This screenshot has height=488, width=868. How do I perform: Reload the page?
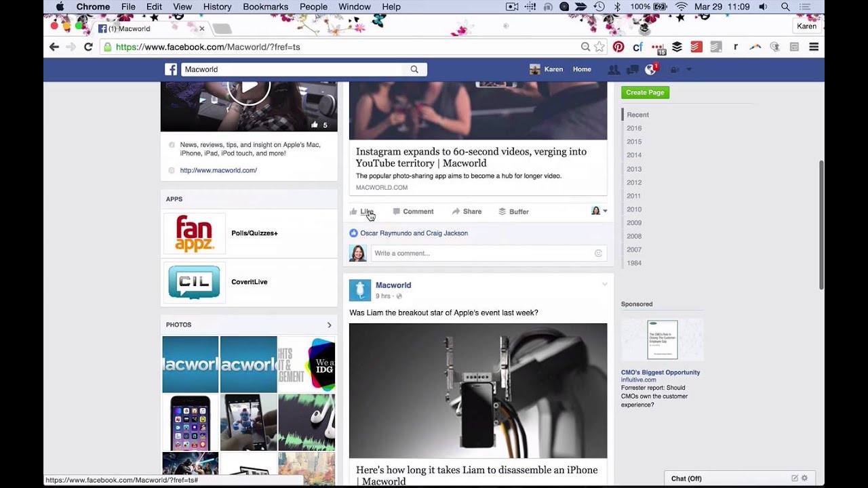click(88, 47)
